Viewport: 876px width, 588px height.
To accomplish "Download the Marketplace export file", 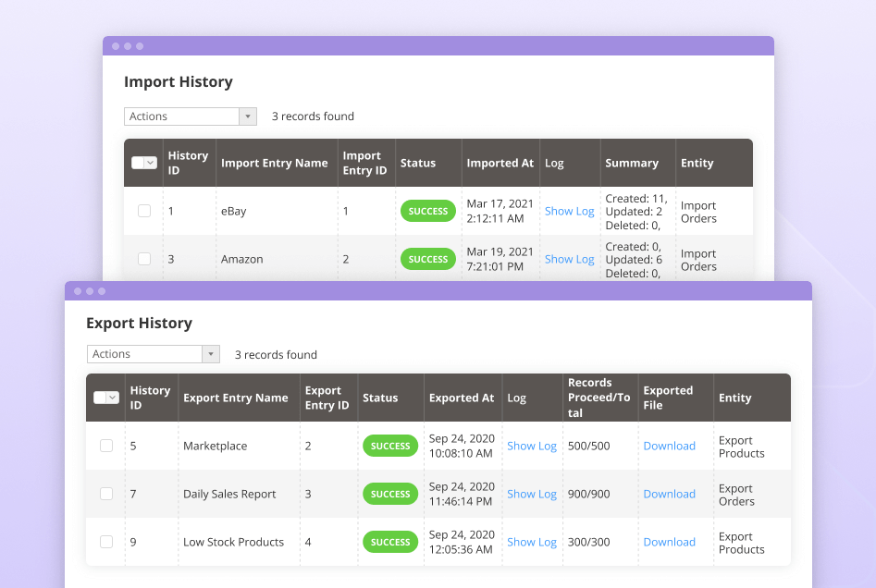I will [x=669, y=446].
